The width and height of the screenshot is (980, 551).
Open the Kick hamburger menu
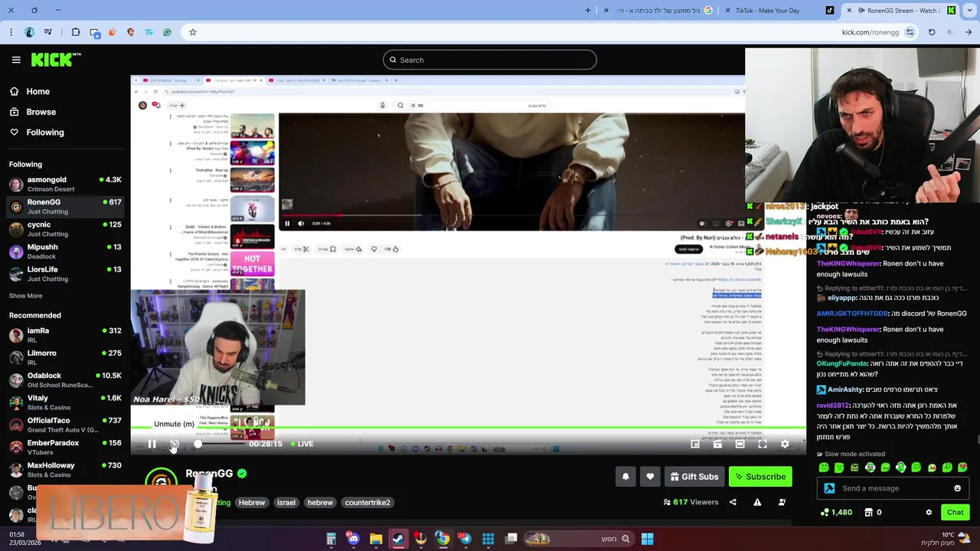click(x=16, y=60)
